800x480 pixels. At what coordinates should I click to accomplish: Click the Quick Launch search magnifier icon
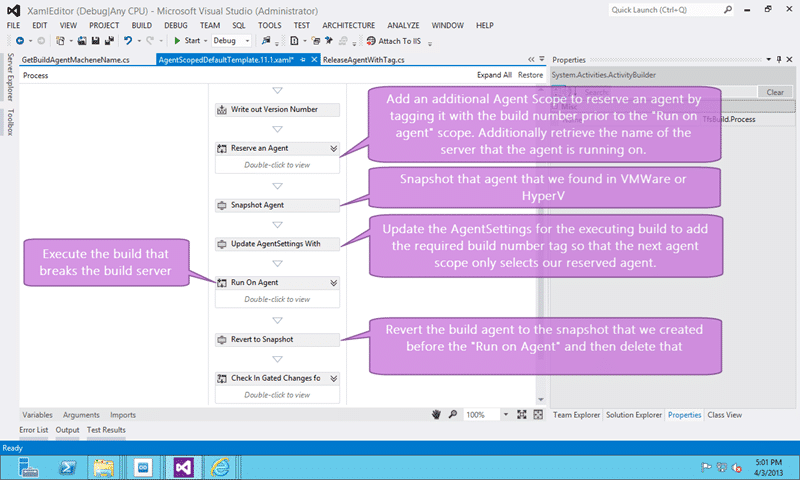728,10
